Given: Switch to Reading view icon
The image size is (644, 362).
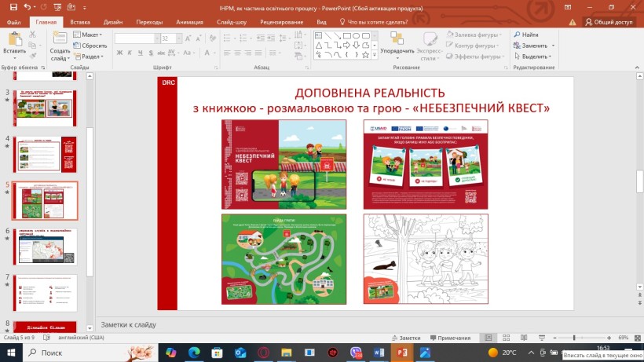Looking at the screenshot, I should click(x=524, y=338).
